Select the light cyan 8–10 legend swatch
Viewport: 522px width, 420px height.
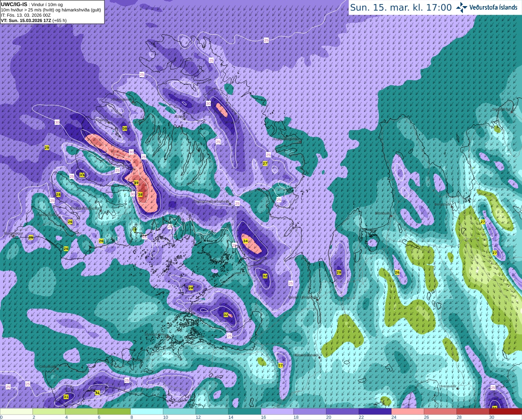click(x=147, y=411)
